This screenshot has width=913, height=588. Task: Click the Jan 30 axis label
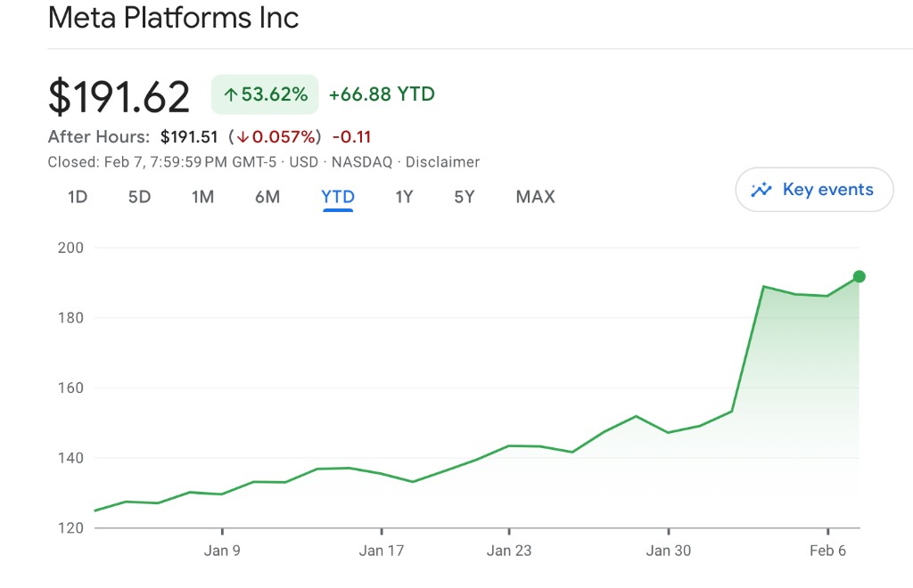(669, 551)
